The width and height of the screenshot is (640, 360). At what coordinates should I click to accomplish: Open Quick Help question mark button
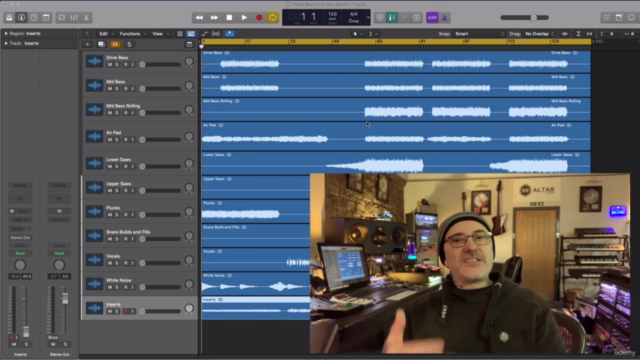click(34, 18)
